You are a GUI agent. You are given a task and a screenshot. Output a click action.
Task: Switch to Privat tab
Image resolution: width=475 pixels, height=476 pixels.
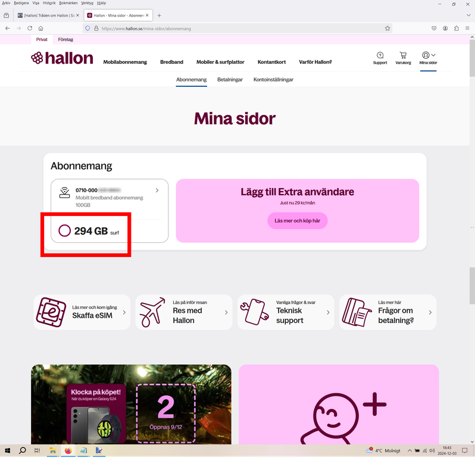coord(42,39)
